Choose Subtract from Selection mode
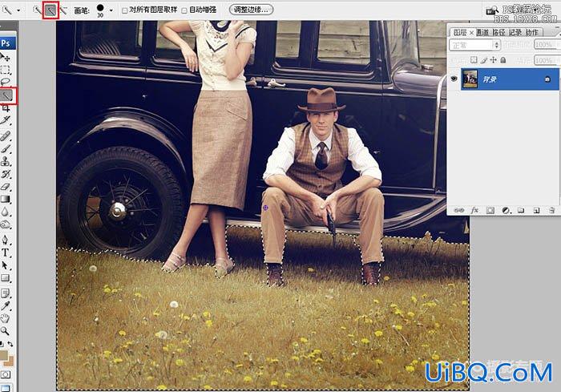Viewport: 561px width, 392px height. pyautogui.click(x=63, y=10)
